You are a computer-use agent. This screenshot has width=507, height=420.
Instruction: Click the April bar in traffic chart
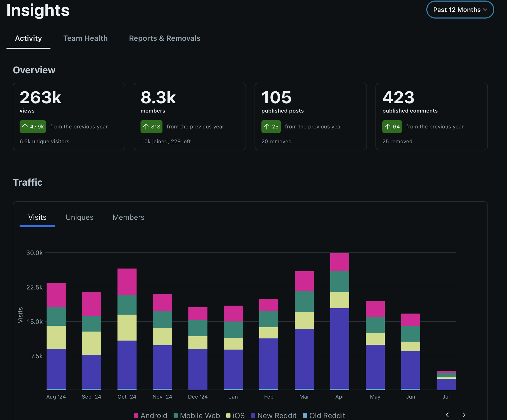point(340,321)
